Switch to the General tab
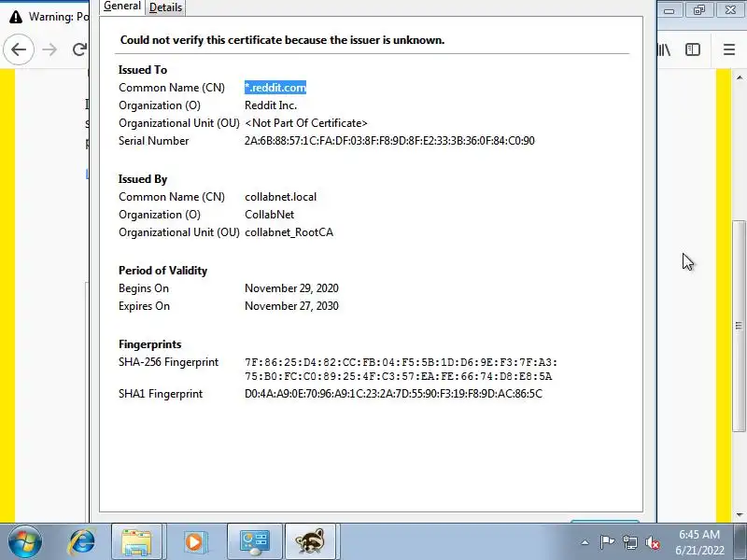 (122, 7)
